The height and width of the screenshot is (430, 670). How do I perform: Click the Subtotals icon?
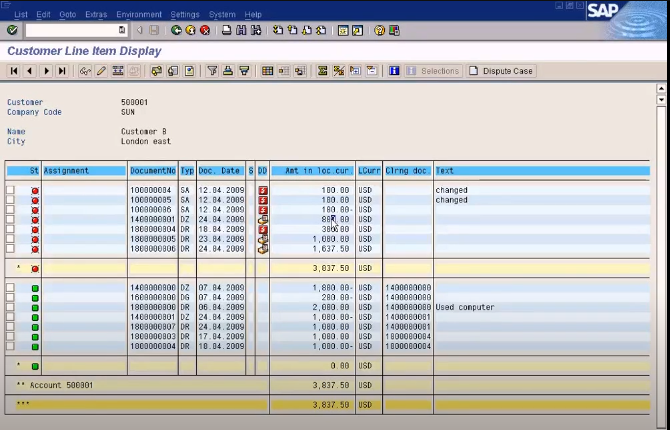pyautogui.click(x=339, y=71)
